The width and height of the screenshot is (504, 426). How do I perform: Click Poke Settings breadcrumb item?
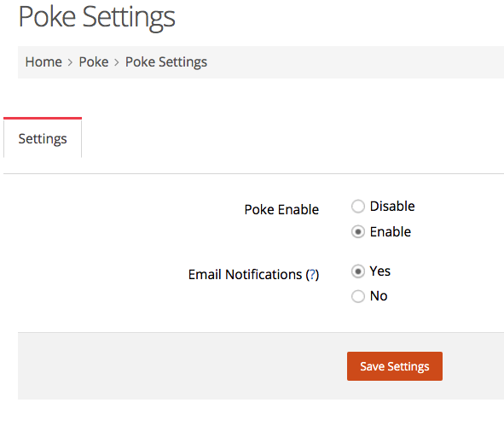[x=166, y=62]
